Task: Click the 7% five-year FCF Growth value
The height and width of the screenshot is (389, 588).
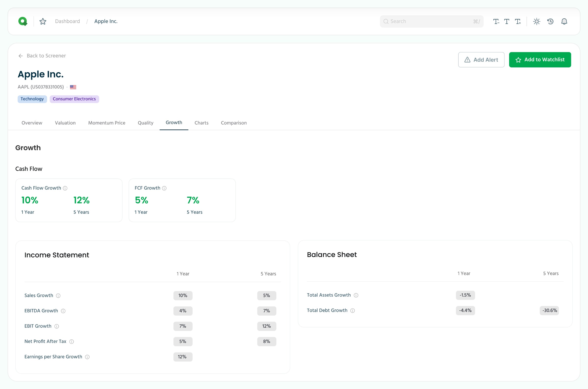Action: (193, 200)
